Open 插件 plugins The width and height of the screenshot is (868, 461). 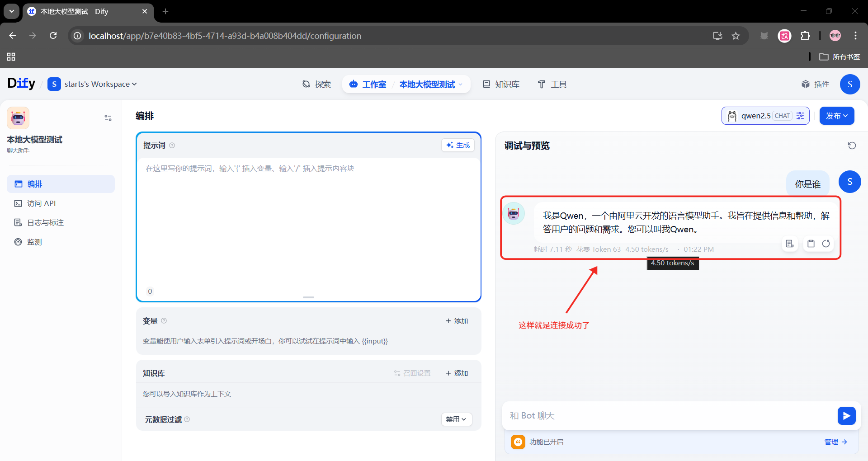pyautogui.click(x=815, y=84)
